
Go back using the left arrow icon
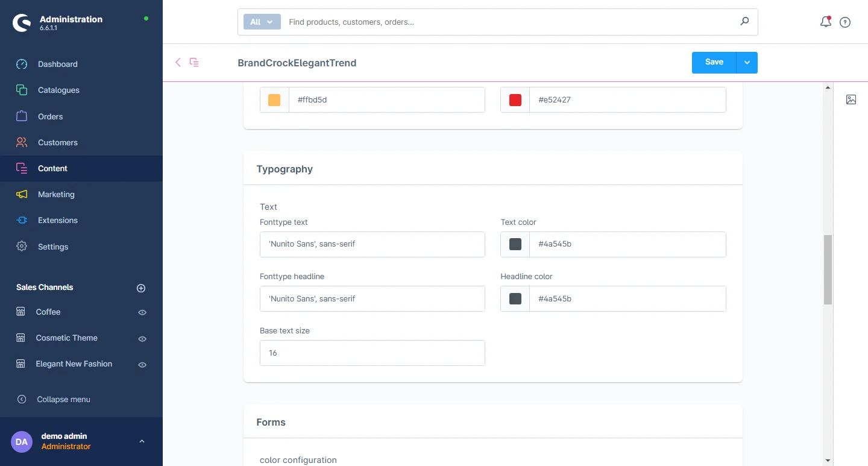pyautogui.click(x=178, y=63)
